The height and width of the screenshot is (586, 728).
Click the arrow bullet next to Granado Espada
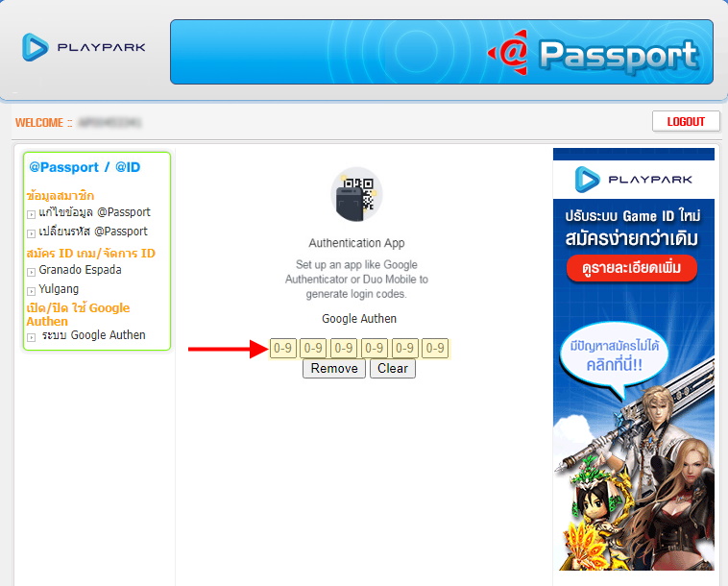(x=31, y=272)
